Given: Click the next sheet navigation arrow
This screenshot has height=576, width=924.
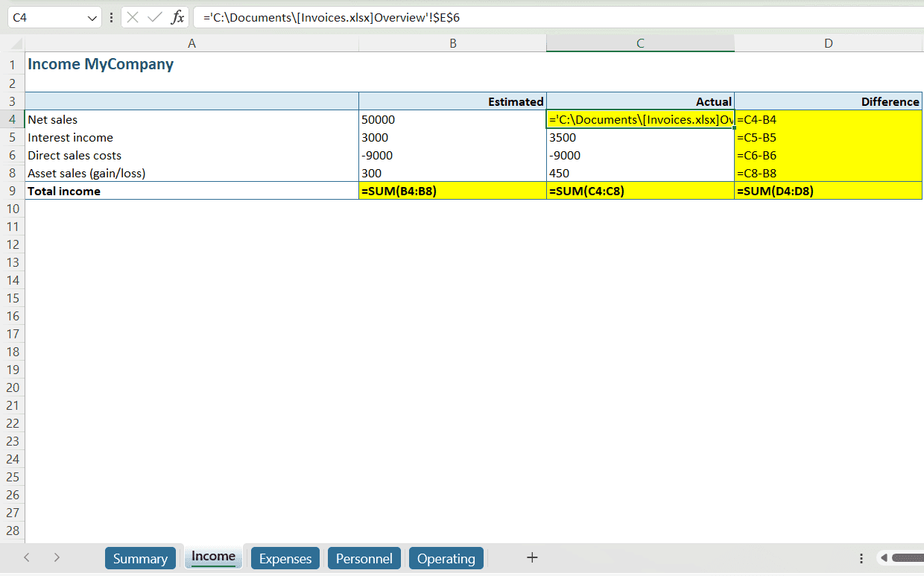Looking at the screenshot, I should 57,557.
